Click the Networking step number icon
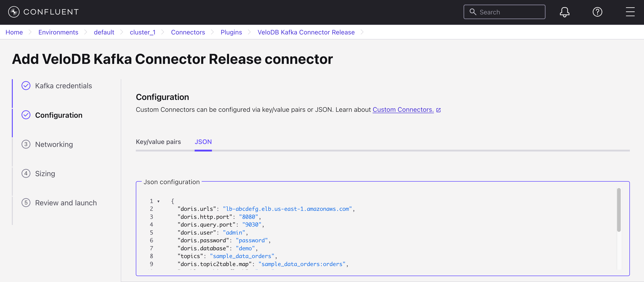Viewport: 644px width, 282px height. [x=26, y=144]
